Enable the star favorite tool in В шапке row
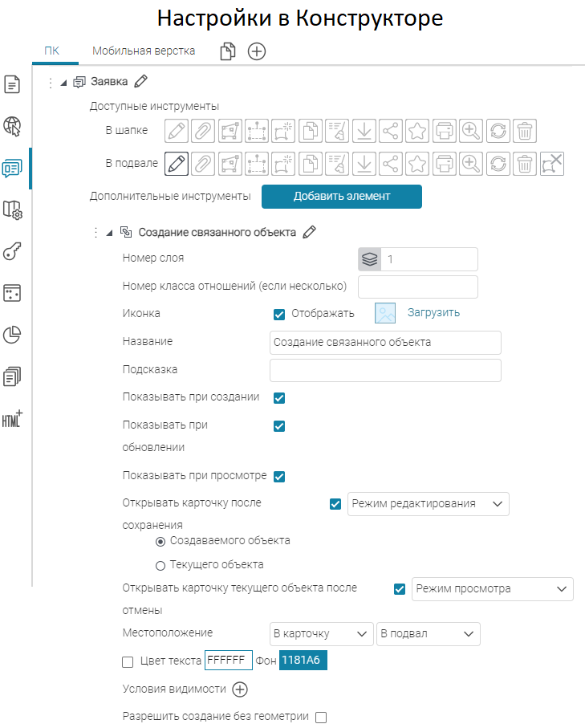 tap(417, 131)
